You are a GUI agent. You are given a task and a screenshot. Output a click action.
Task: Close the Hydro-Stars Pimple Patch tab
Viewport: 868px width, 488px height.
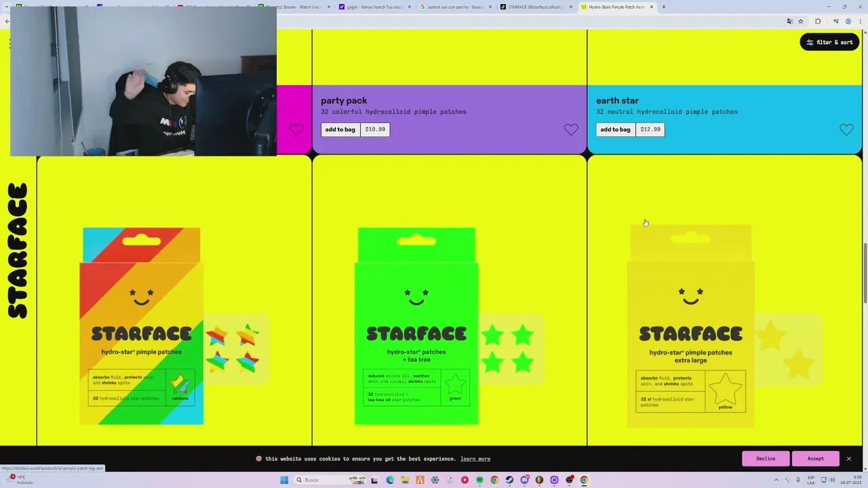652,7
